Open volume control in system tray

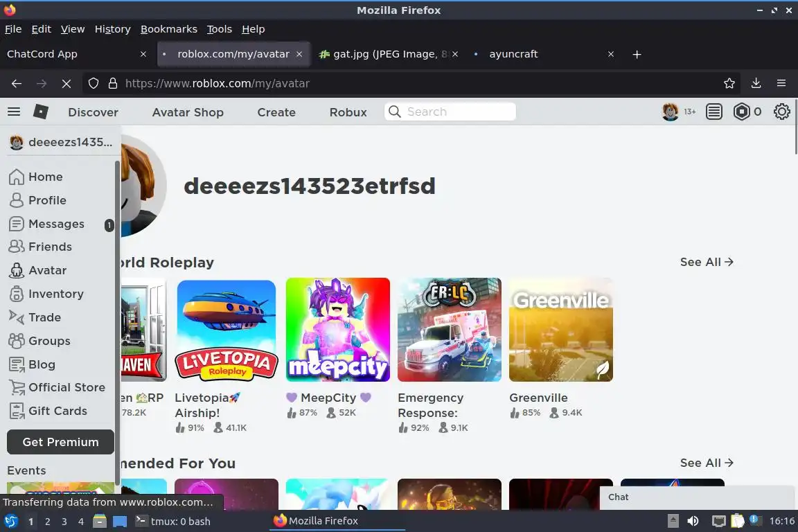(693, 522)
